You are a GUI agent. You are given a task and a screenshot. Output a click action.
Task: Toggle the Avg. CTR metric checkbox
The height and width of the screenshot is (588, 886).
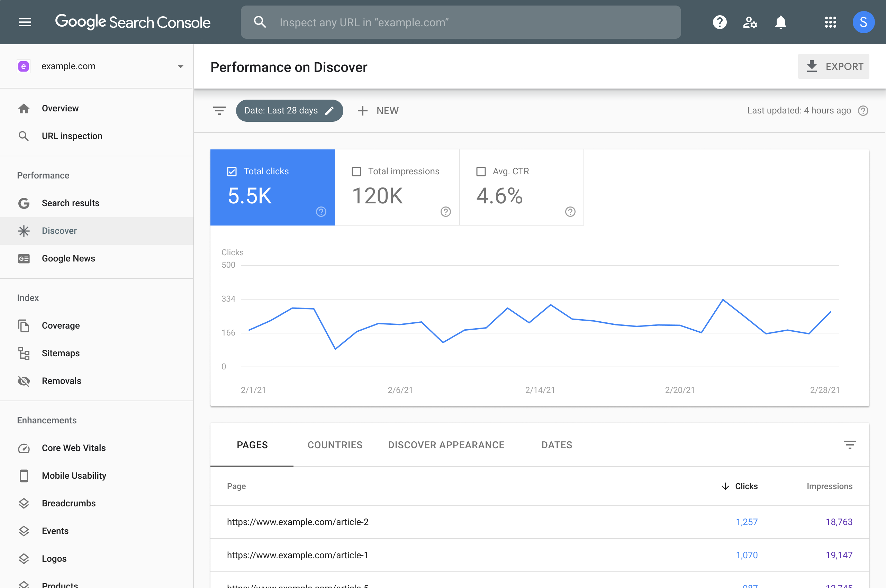point(481,171)
